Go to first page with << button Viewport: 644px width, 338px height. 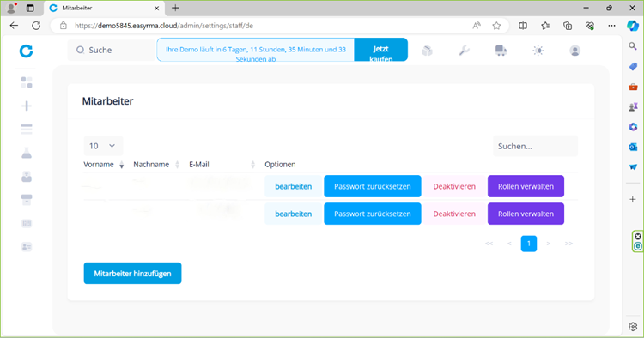coord(489,244)
